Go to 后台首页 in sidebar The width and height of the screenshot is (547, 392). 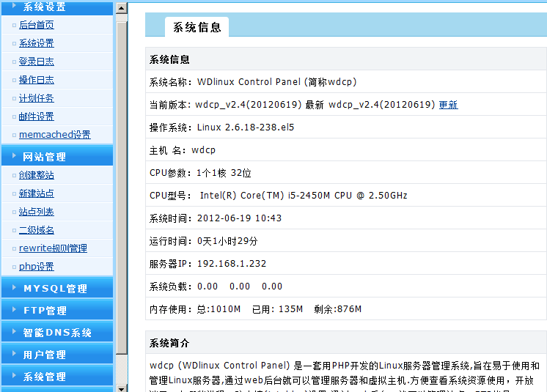coord(37,25)
